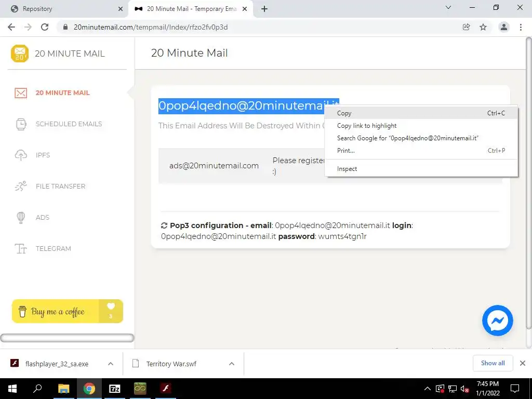532x399 pixels.
Task: Open the Territory War.swf download
Action: click(171, 364)
